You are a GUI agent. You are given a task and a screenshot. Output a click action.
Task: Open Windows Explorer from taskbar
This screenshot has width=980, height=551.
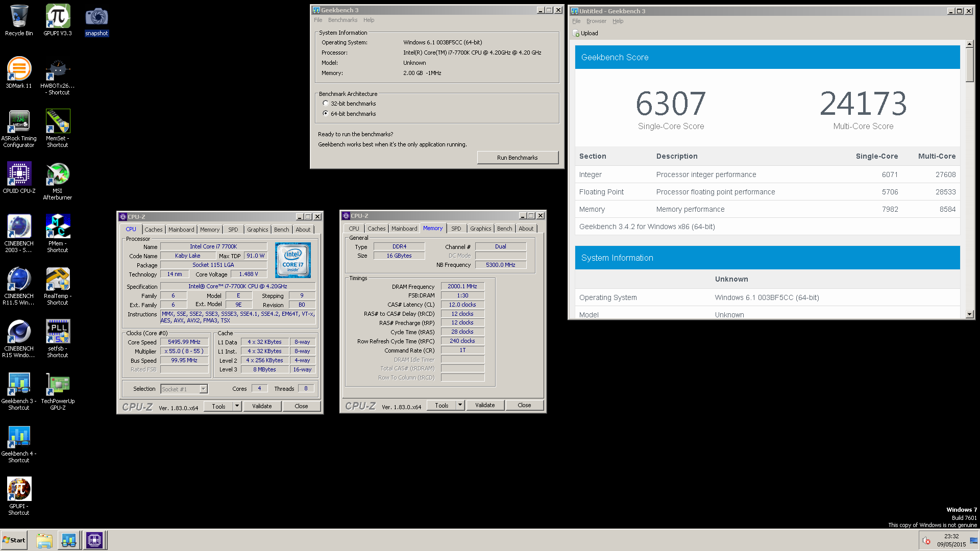pos(44,540)
